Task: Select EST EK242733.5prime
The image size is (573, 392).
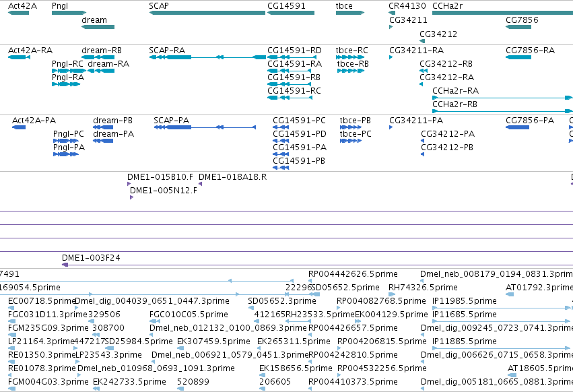Action: coord(96,389)
